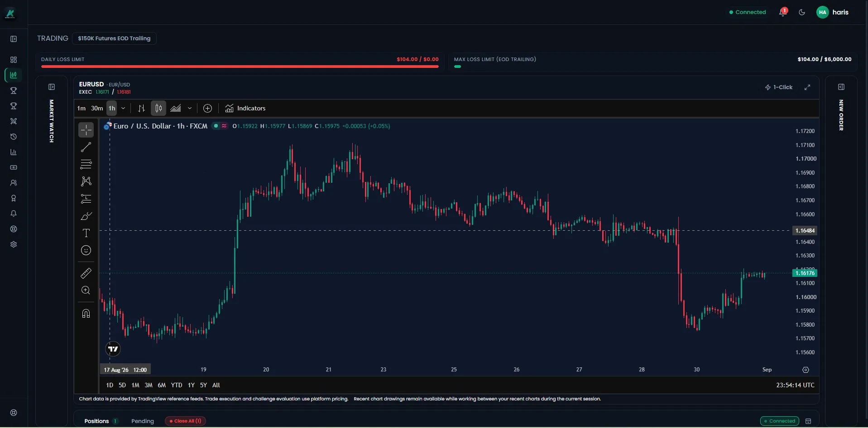Open the Indicators menu
The width and height of the screenshot is (868, 428).
coord(245,108)
